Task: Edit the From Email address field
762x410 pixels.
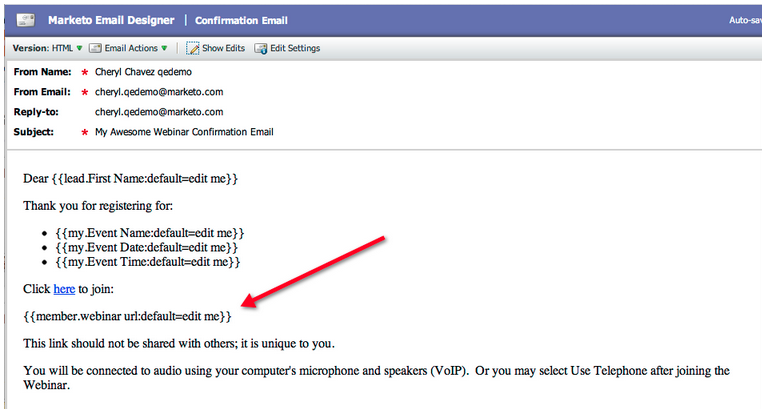Action: 159,92
